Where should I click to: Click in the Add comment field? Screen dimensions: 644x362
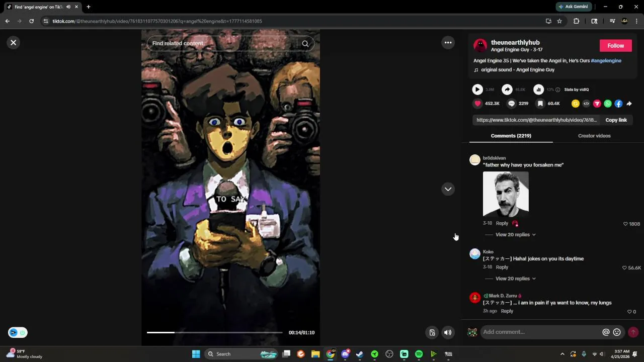click(541, 332)
